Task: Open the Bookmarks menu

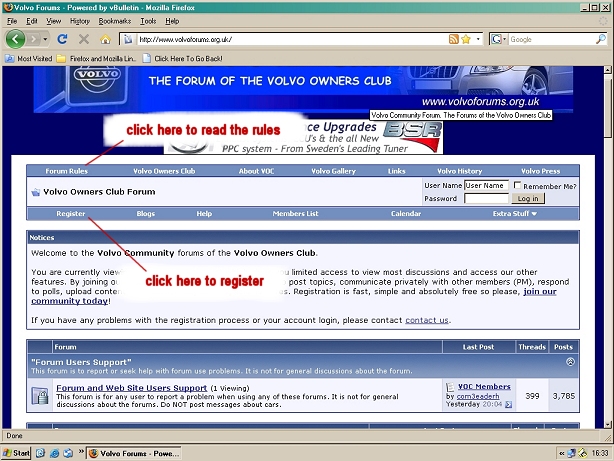Action: tap(115, 21)
